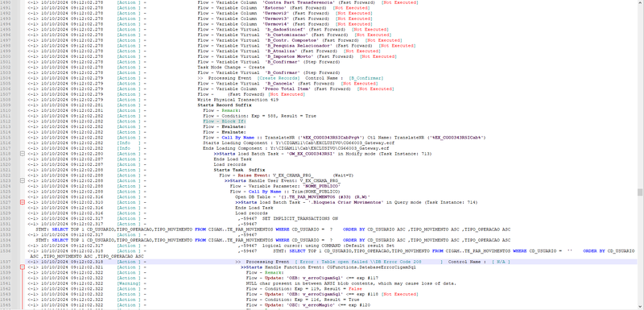Screen dimensions: 644x310
Task: Click '[Info ]' tag on line 1516
Action: click(129, 143)
